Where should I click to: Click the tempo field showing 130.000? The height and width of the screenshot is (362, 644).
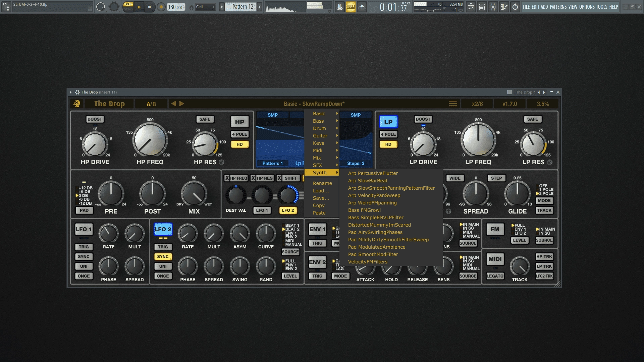pos(176,7)
